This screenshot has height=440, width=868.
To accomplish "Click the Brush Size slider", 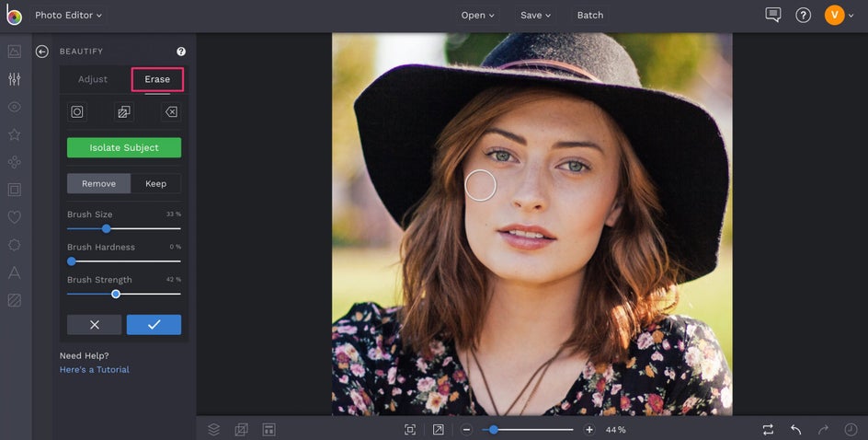I will tap(124, 228).
